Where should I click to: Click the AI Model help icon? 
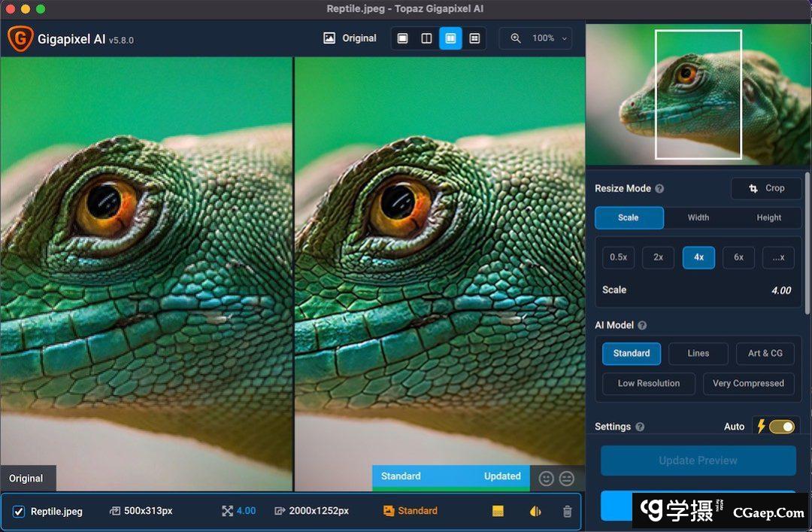click(x=642, y=325)
